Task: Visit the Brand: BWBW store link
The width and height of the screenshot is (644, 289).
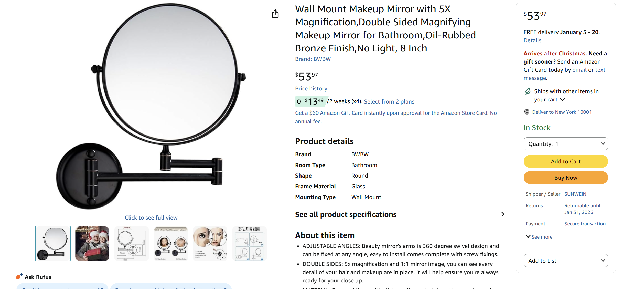Action: (x=313, y=59)
